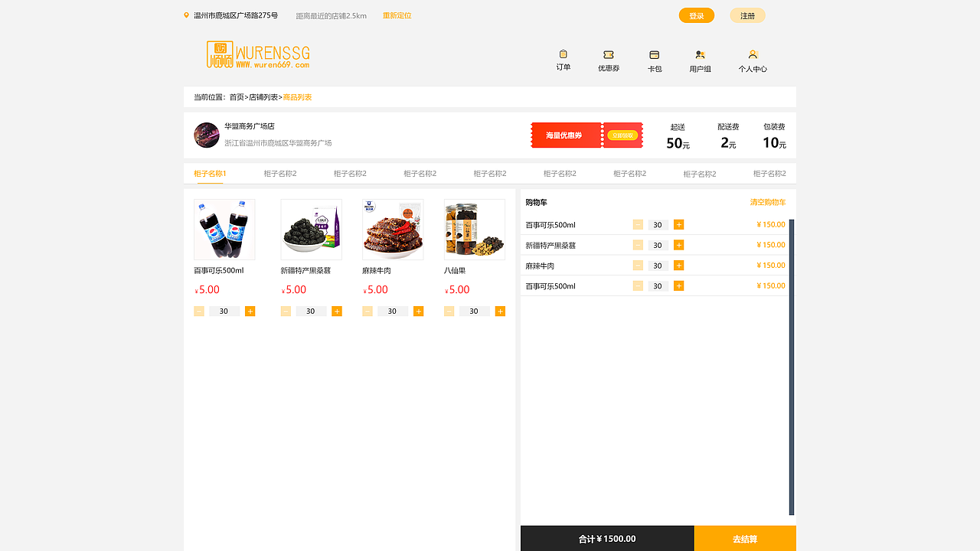The width and height of the screenshot is (980, 551).
Task: Open the 麻辣牛肉 product image
Action: (x=393, y=230)
